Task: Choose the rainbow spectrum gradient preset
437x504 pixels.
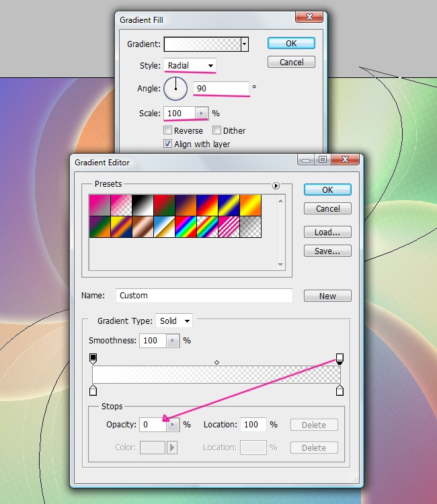Action: [x=186, y=226]
